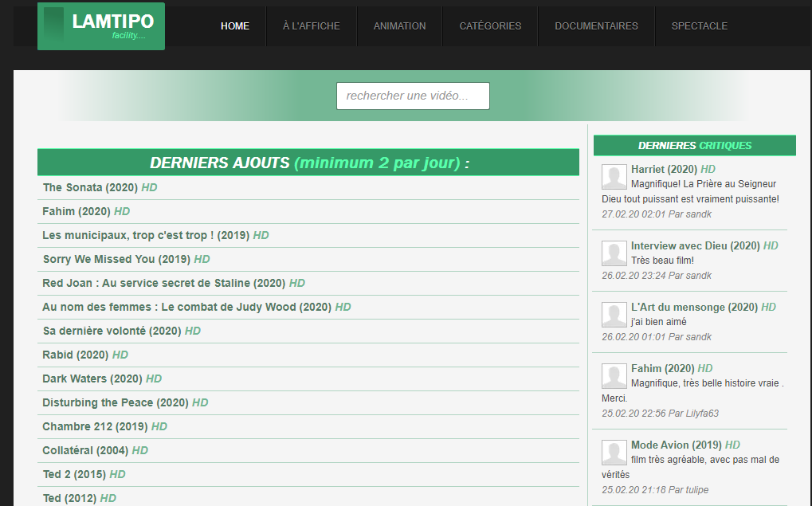Click Ted 2 (2015) in latest additions
Viewport: 812px width, 506px height.
(74, 474)
